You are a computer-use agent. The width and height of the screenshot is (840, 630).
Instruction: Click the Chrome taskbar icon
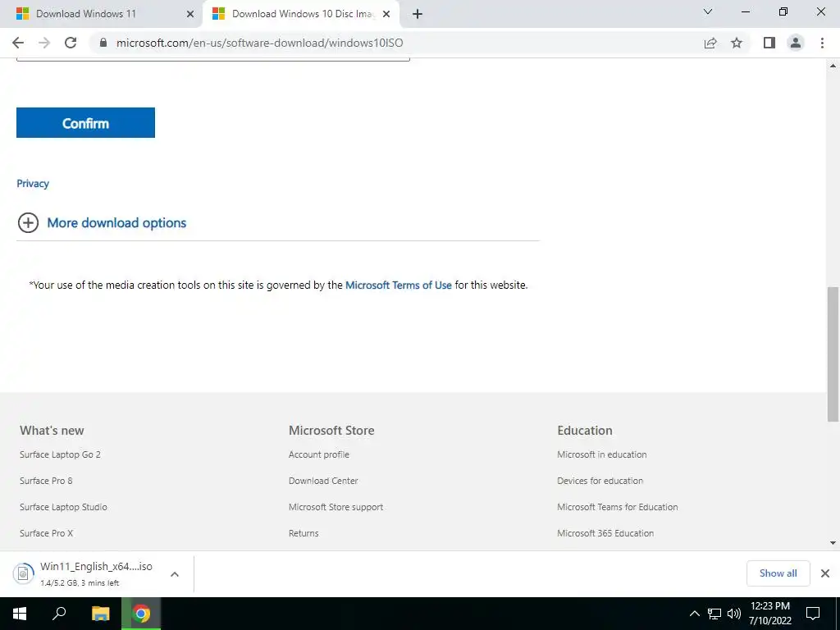pos(141,614)
